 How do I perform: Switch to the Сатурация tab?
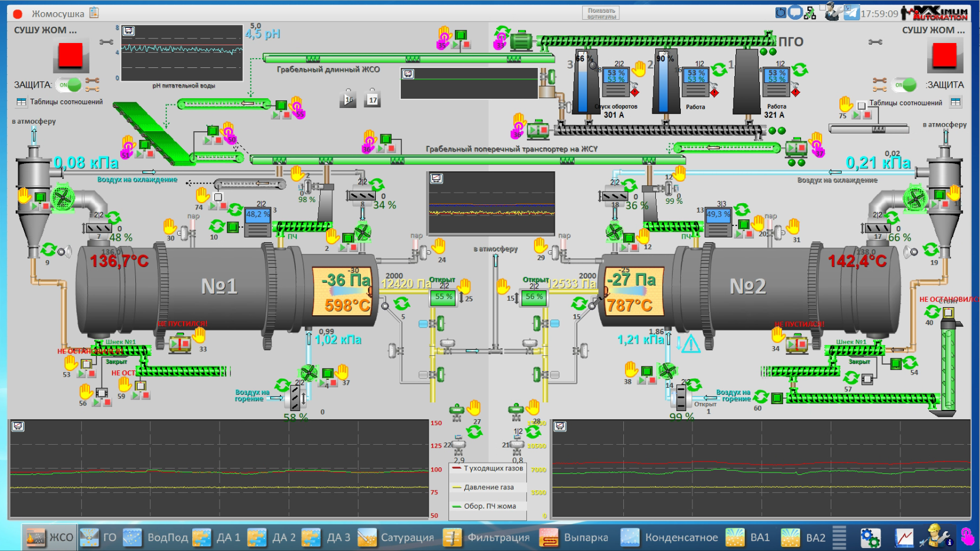396,538
